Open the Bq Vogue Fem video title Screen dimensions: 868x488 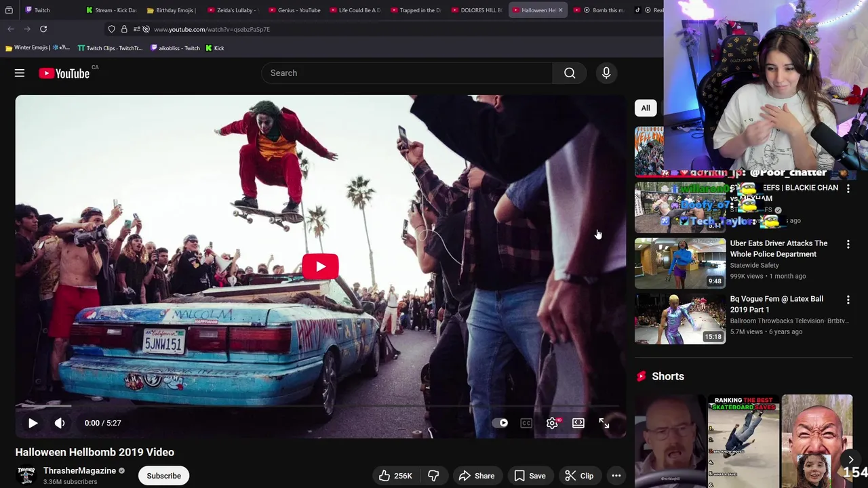click(776, 304)
